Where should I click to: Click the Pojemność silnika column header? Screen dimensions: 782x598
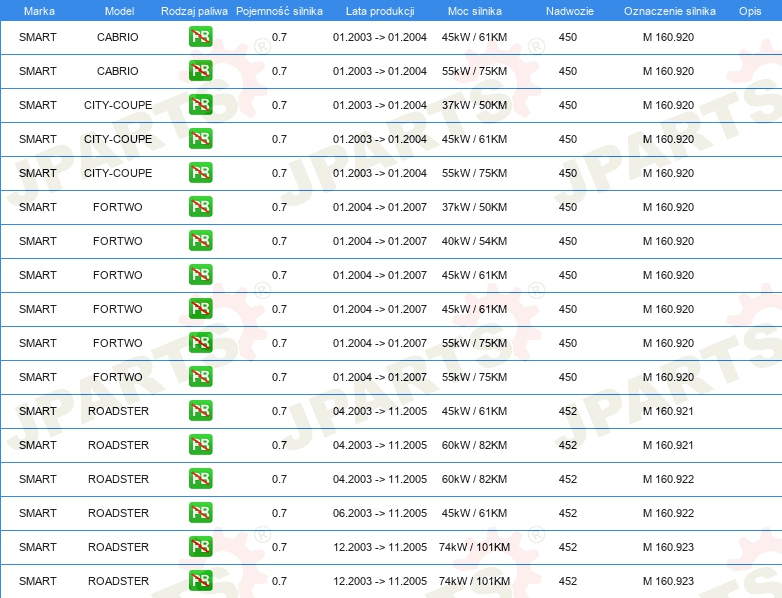[279, 11]
